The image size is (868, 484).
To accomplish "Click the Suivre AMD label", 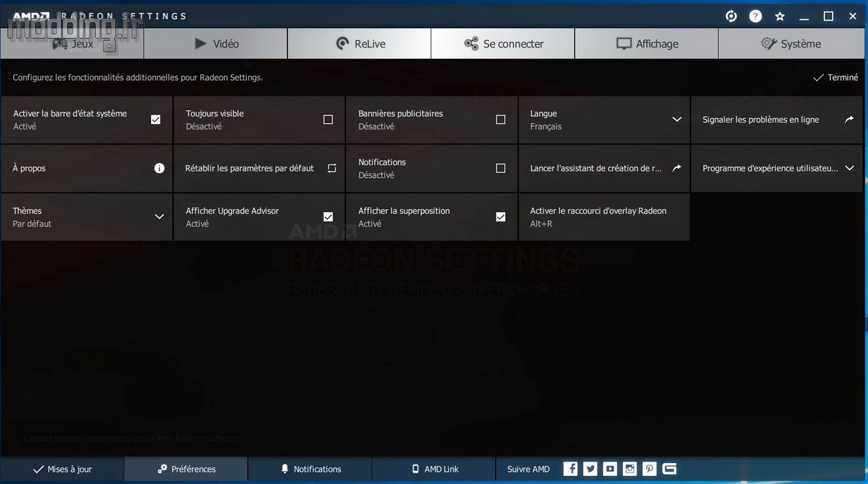I will [528, 469].
